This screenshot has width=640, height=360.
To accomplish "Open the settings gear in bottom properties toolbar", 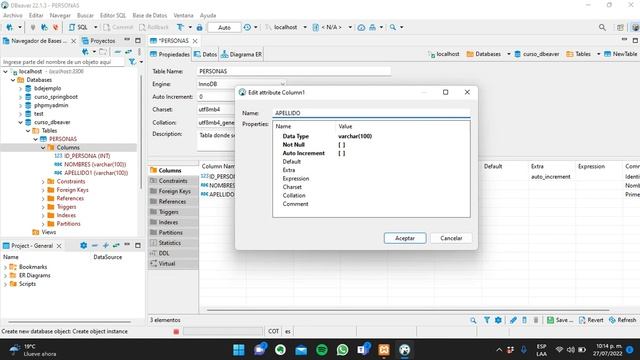I will (498, 320).
